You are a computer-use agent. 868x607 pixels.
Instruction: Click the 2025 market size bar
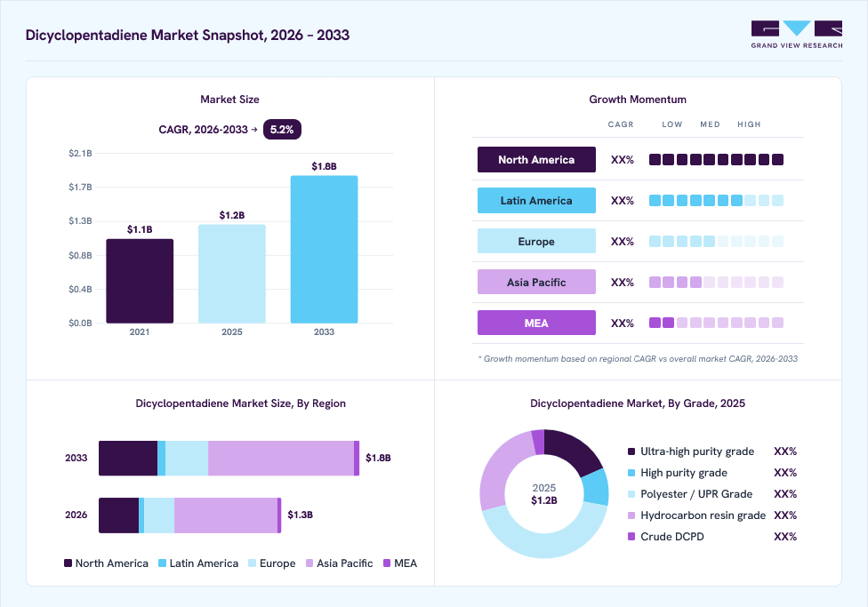click(232, 274)
